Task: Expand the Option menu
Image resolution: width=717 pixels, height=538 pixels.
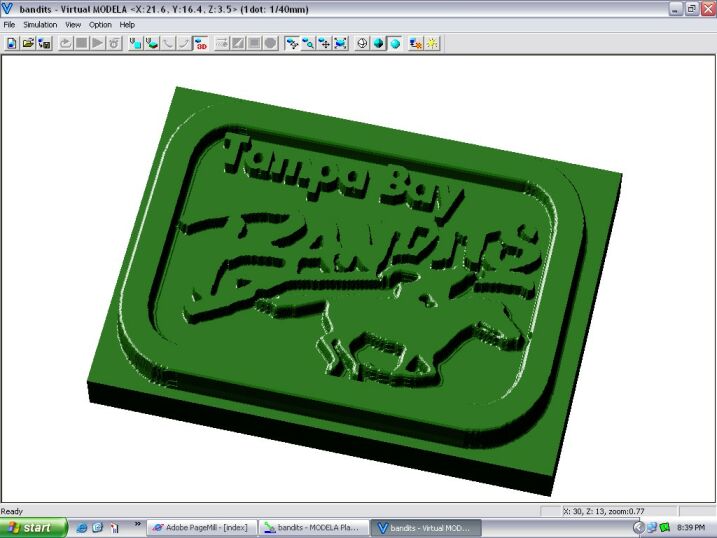Action: point(100,24)
